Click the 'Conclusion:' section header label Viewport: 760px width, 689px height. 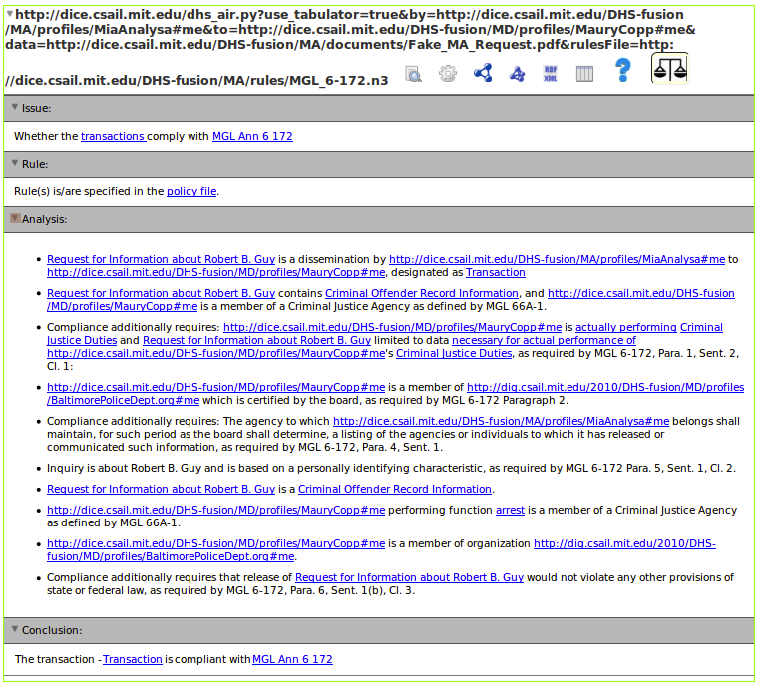click(52, 630)
